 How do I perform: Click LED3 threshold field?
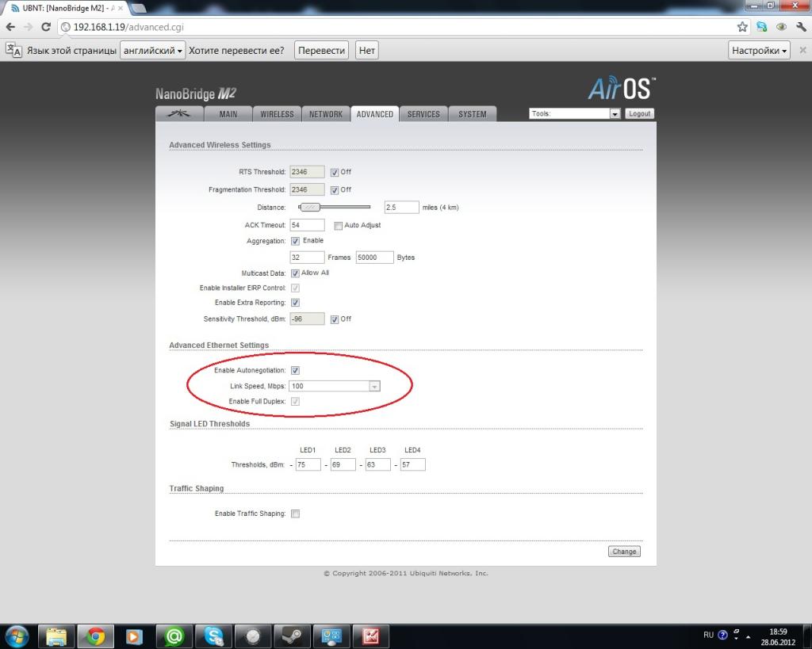[378, 464]
